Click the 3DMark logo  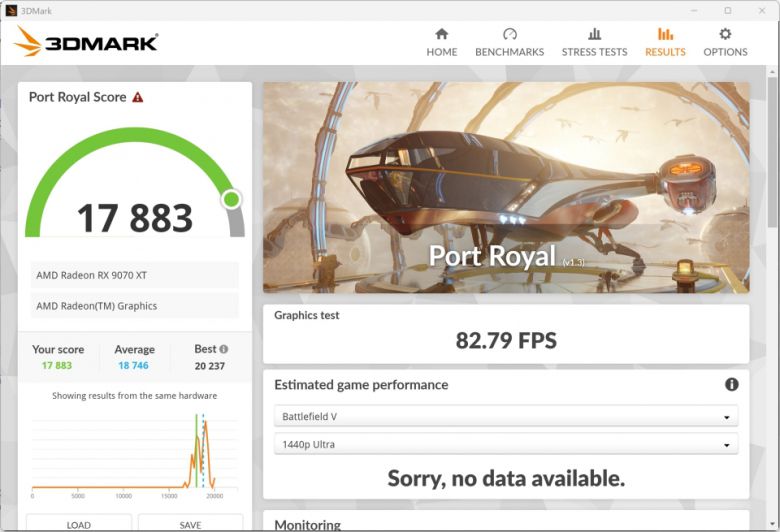(x=86, y=42)
